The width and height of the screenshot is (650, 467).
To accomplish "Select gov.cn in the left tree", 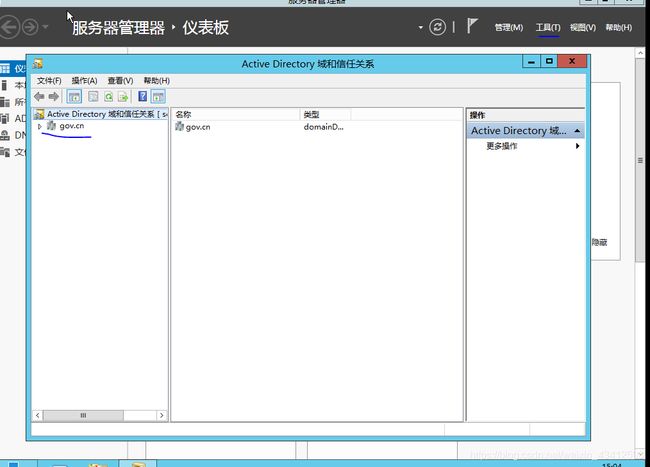I will pyautogui.click(x=71, y=126).
